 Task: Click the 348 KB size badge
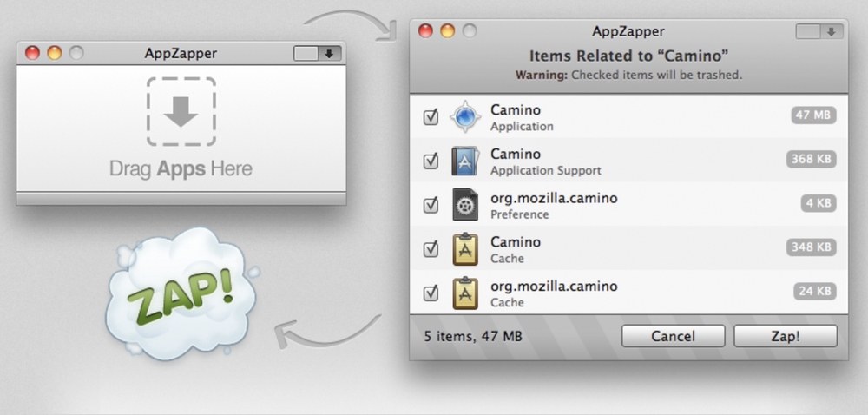[x=811, y=247]
